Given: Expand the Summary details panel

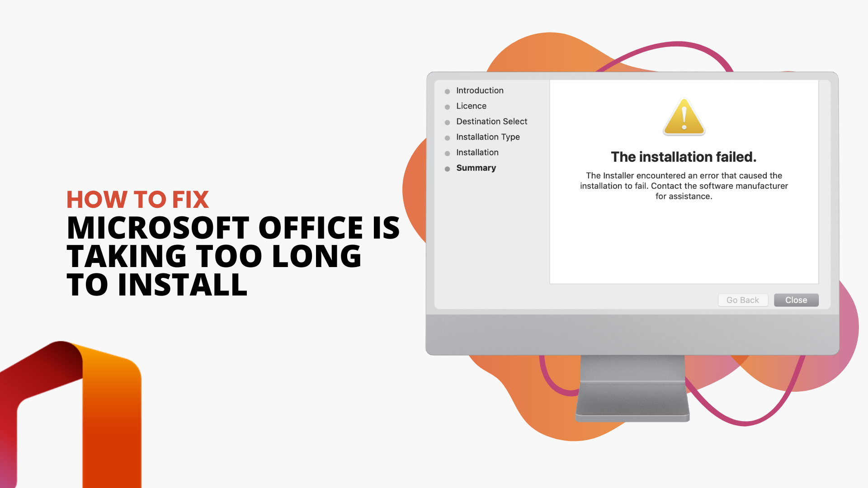Looking at the screenshot, I should [x=476, y=168].
